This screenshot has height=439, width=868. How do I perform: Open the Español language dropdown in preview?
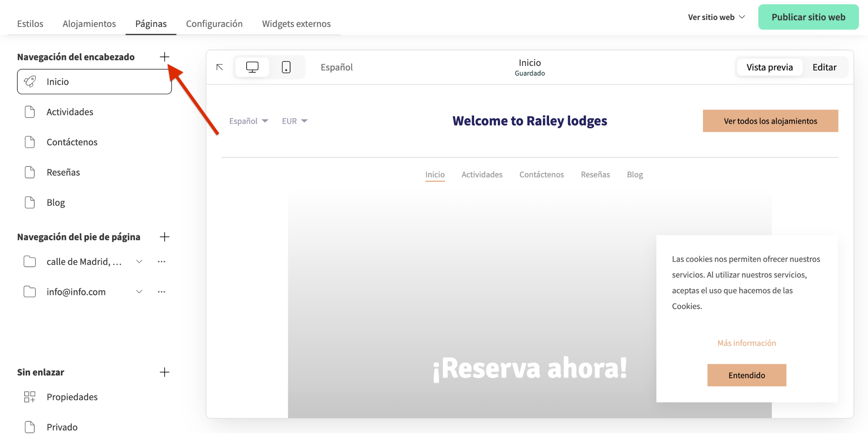click(248, 121)
